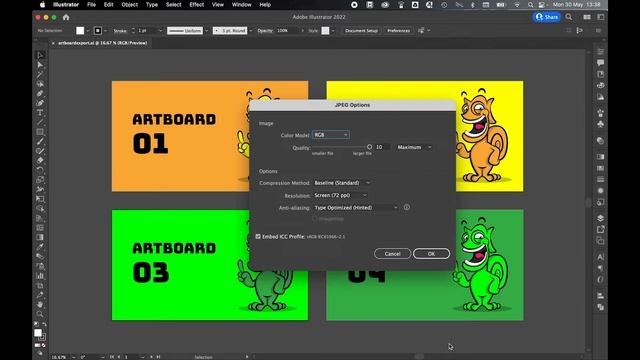Click Cancel in JPEG Options
640x360 pixels.
tap(392, 253)
